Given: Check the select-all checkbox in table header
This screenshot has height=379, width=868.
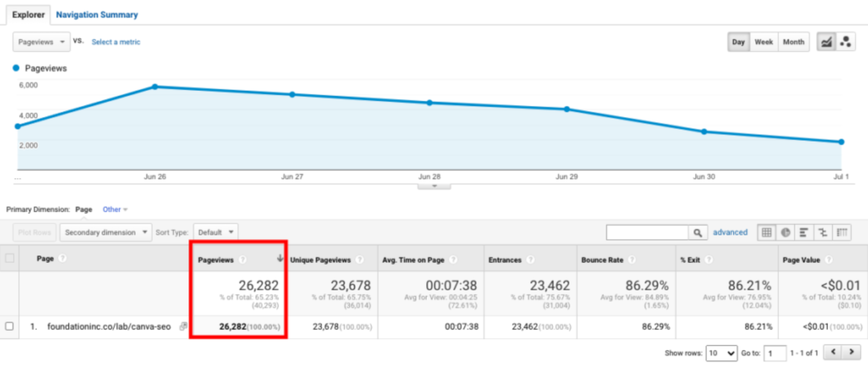Looking at the screenshot, I should click(x=9, y=259).
